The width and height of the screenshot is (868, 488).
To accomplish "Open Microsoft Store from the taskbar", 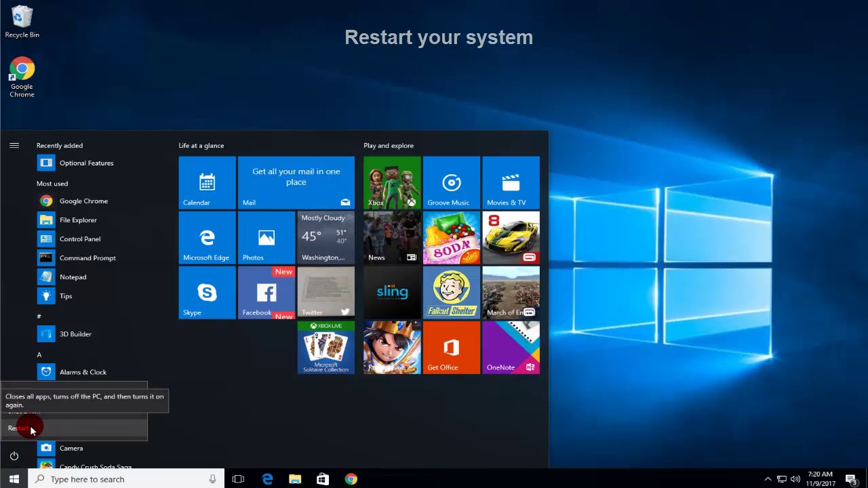I will 323,479.
